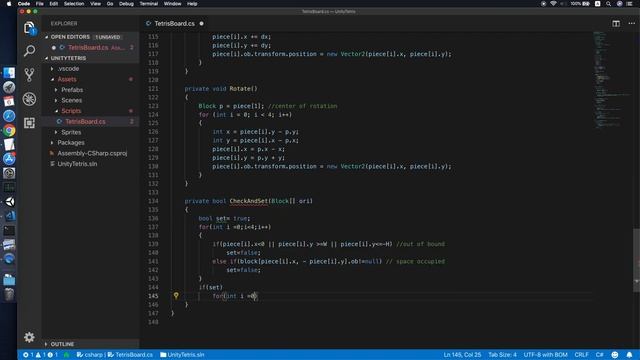Select TetrisBoard.cs under Scripts folder

point(86,122)
